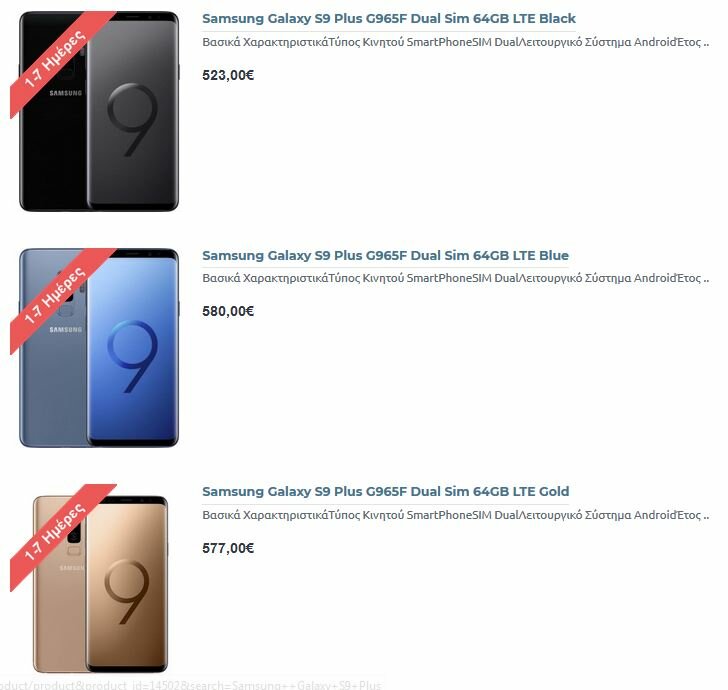Click the black Galaxy S9 Plus image
Image resolution: width=728 pixels, height=690 pixels.
(x=99, y=111)
